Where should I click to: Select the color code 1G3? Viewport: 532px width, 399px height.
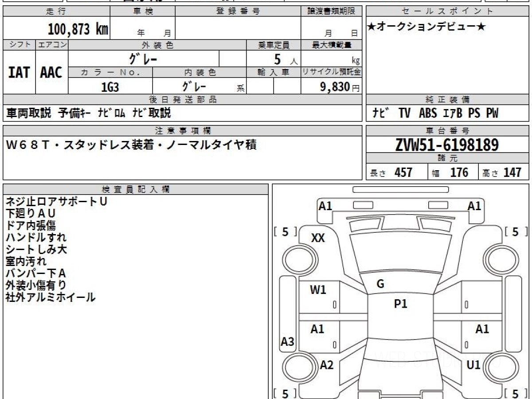(x=110, y=87)
